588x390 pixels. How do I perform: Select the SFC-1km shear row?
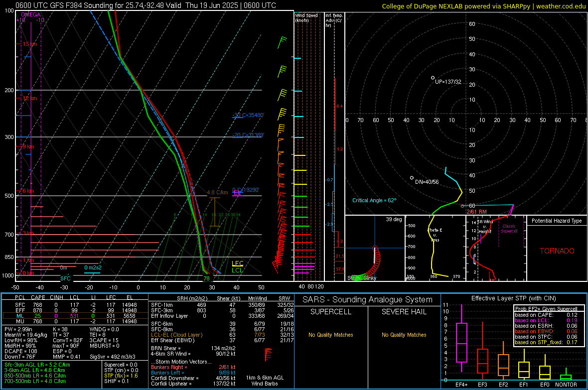(x=222, y=305)
